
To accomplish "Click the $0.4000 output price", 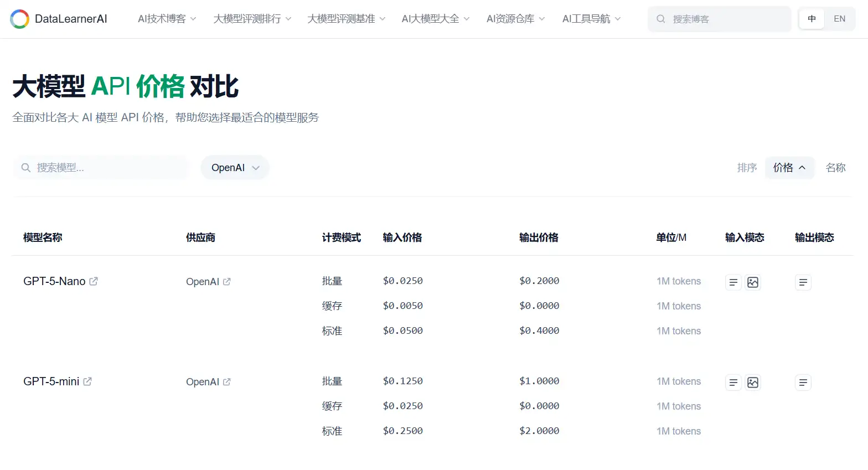I will (539, 330).
